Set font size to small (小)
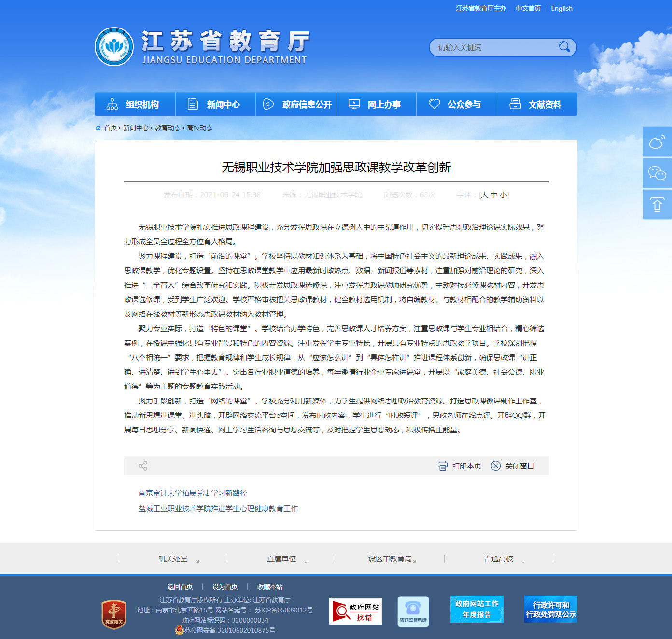 click(x=503, y=195)
